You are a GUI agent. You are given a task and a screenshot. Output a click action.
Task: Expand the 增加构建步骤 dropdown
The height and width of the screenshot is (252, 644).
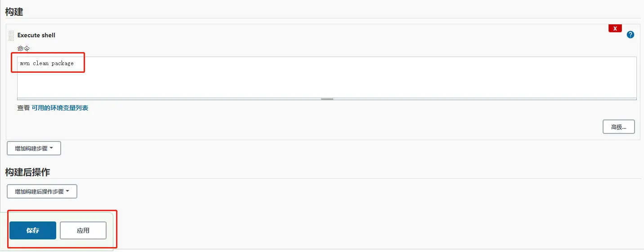tap(34, 148)
